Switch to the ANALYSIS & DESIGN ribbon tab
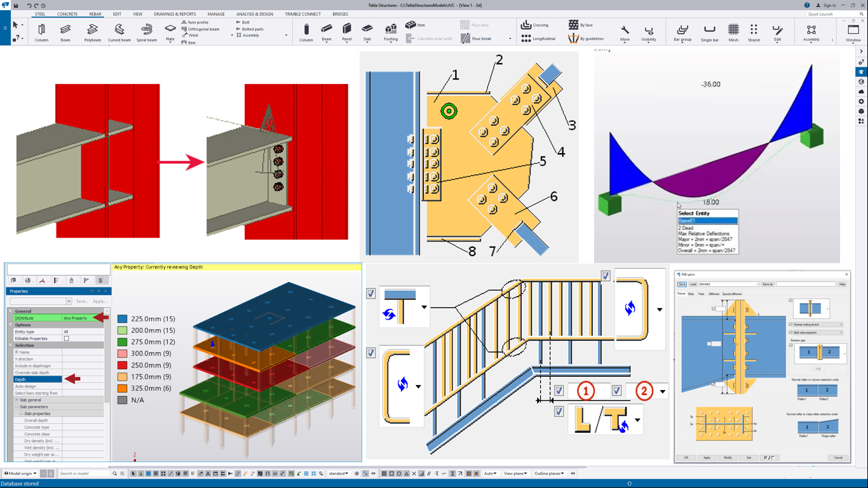 point(254,14)
